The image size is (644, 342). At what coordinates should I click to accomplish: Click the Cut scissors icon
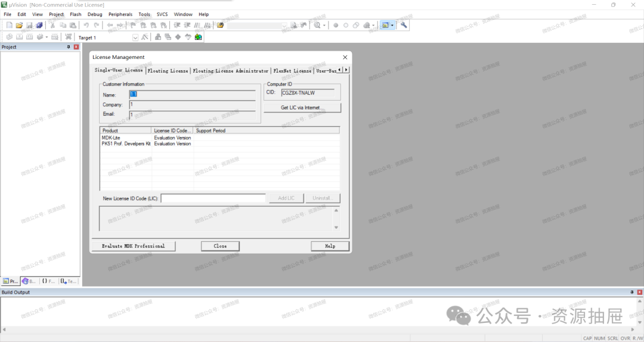click(52, 26)
